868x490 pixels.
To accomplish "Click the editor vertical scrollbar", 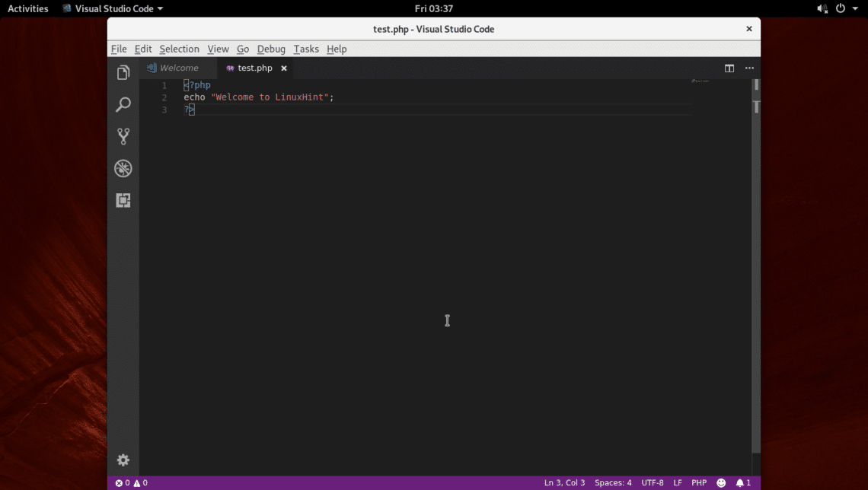I will (756, 266).
